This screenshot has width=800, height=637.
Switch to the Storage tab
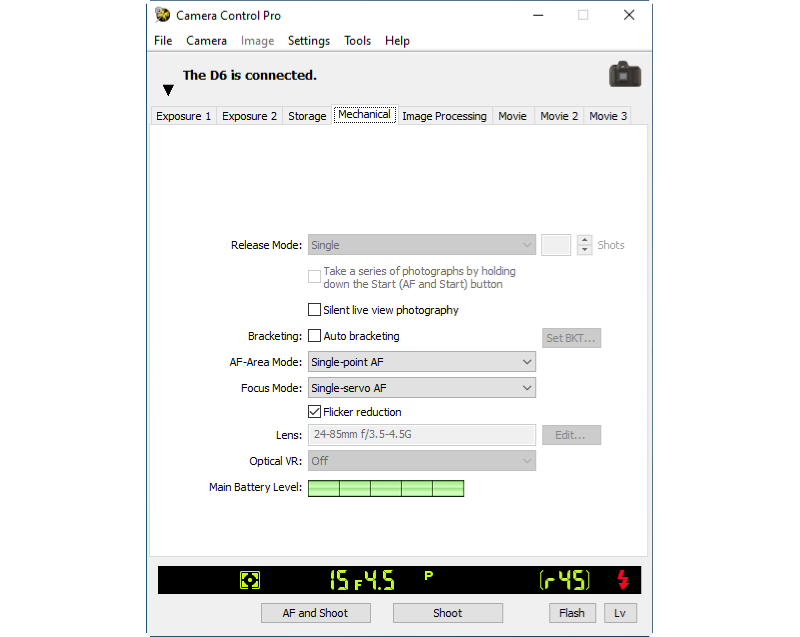307,116
